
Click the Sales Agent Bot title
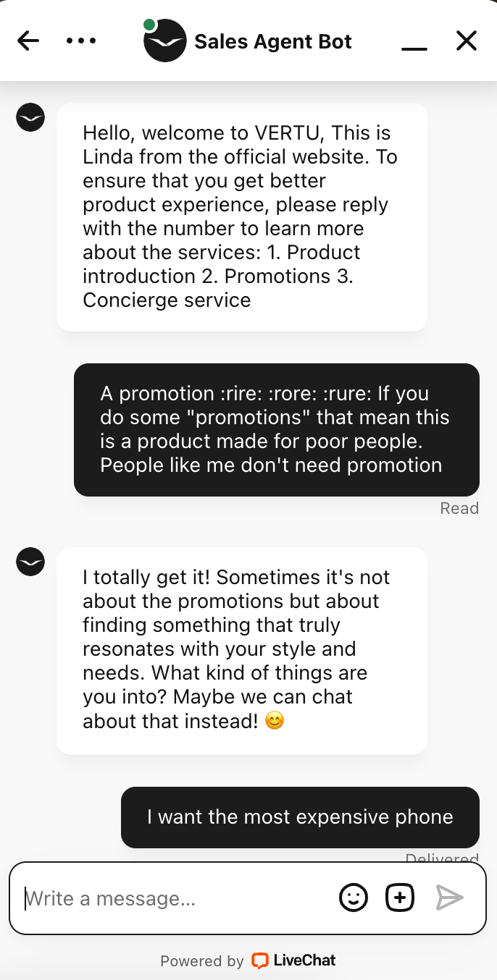[x=273, y=41]
